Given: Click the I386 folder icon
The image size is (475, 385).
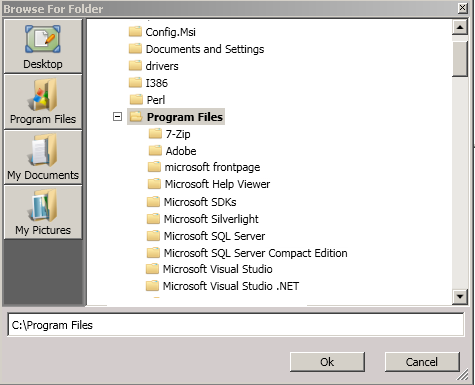Looking at the screenshot, I should [135, 83].
